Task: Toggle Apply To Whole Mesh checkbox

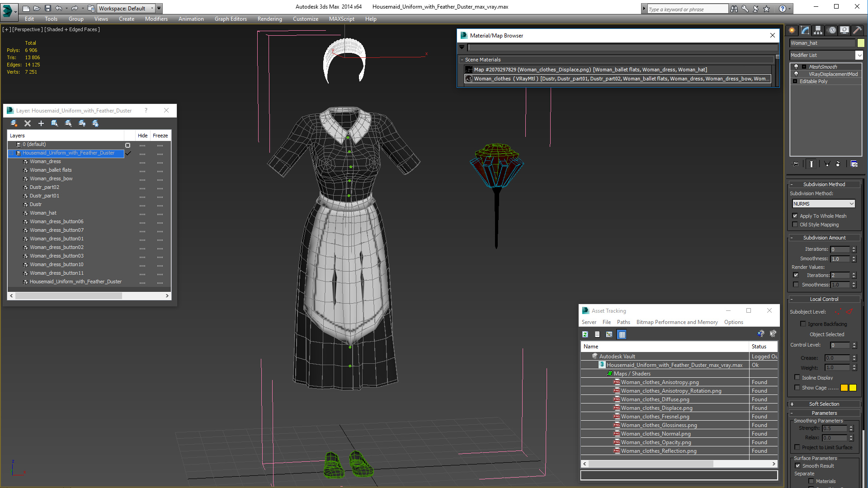Action: (795, 216)
